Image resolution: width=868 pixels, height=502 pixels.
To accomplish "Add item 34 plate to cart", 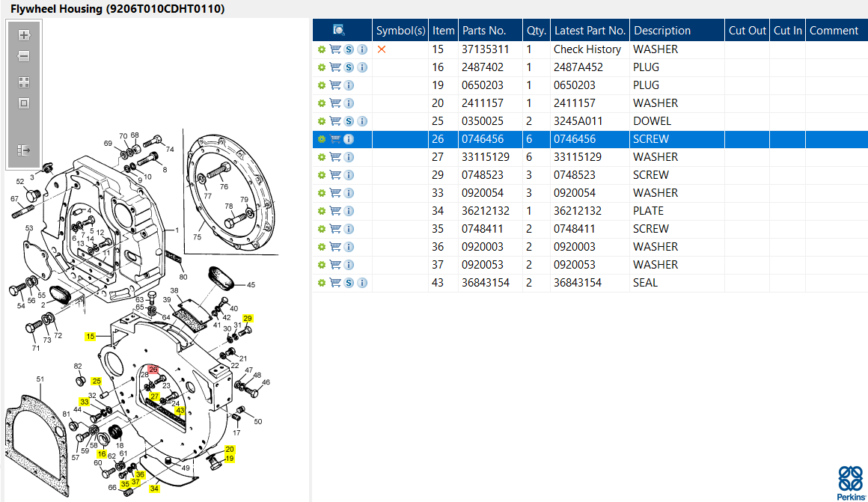I will pos(335,211).
